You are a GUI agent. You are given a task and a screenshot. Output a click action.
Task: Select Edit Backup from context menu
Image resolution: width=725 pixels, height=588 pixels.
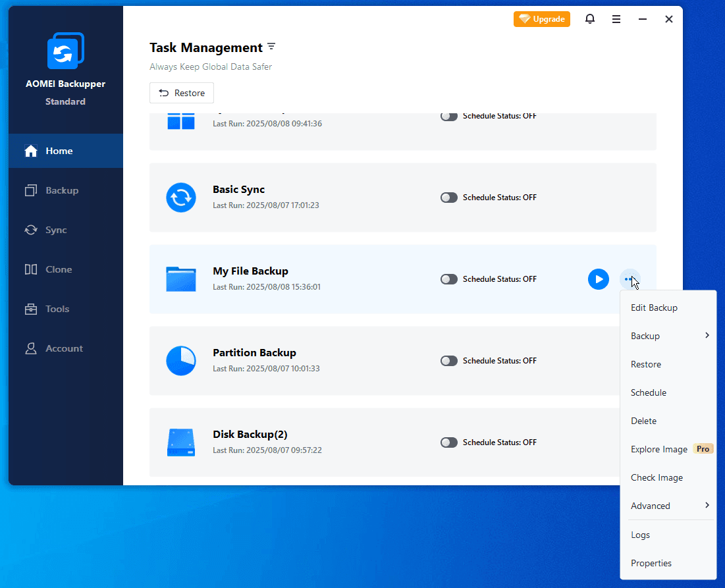click(x=654, y=307)
